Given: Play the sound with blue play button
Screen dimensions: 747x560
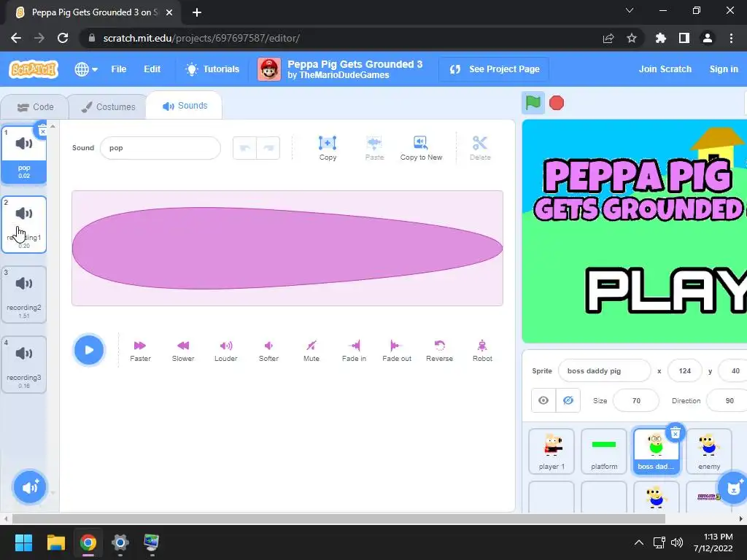Looking at the screenshot, I should coord(88,350).
